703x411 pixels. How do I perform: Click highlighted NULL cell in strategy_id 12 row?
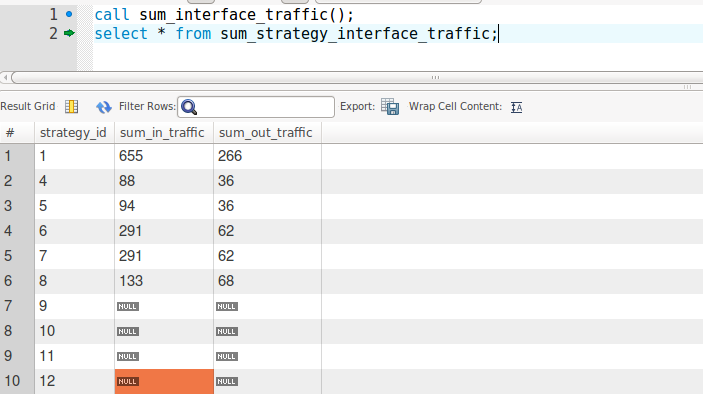pos(164,381)
